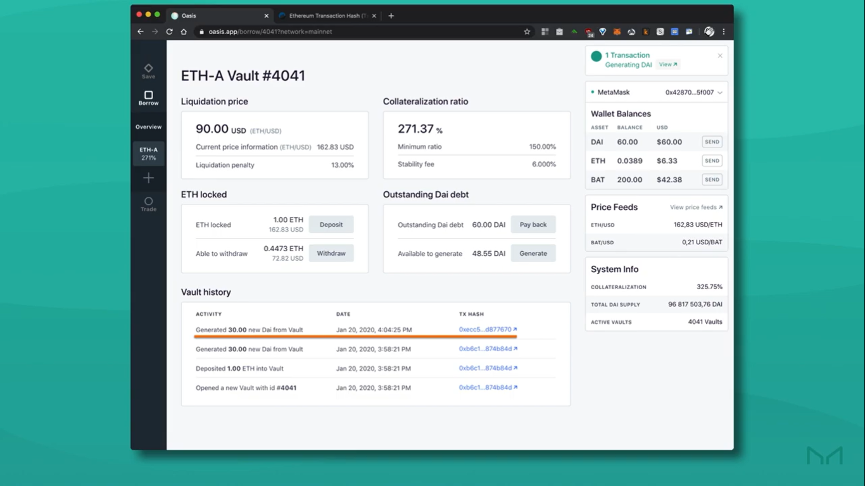Switch to the Oasis browser tab
This screenshot has width=866, height=487.
coord(218,15)
